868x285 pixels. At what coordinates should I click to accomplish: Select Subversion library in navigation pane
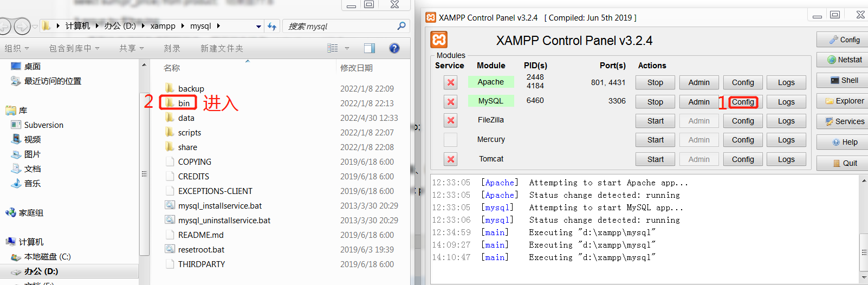point(37,125)
